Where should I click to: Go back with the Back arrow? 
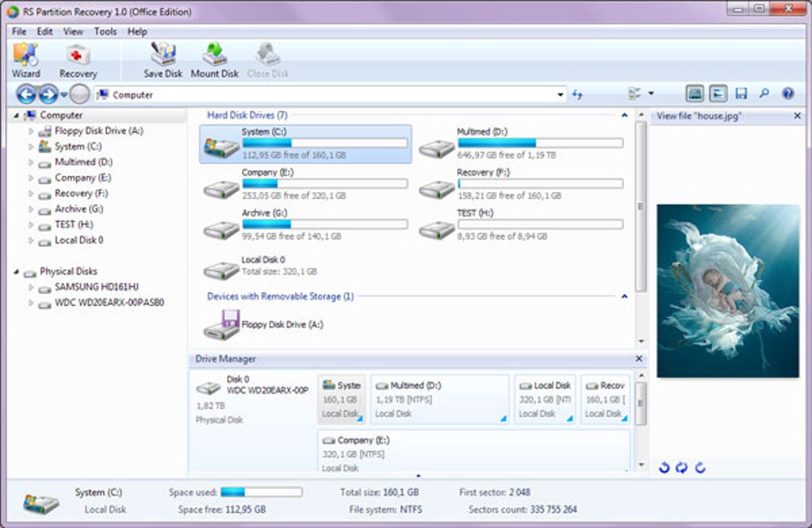(x=26, y=94)
